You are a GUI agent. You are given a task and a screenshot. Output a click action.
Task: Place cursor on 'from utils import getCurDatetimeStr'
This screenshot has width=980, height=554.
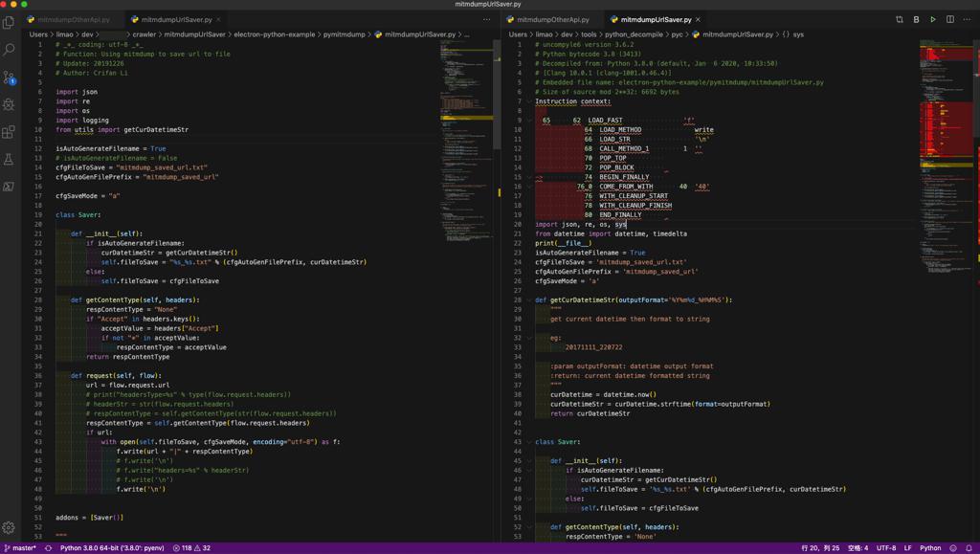point(122,129)
